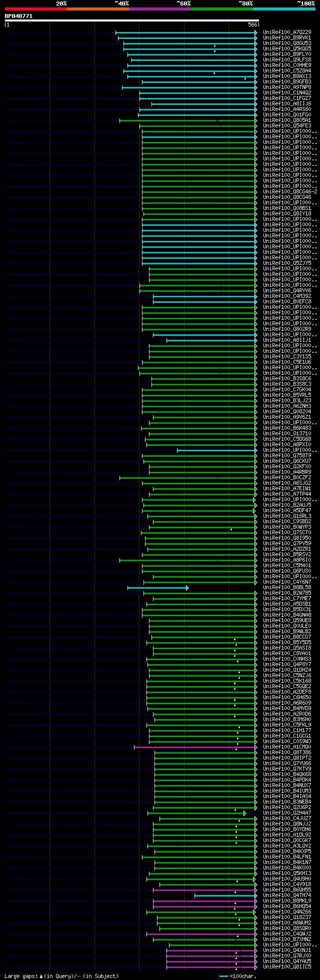Select the UniRef100_Q802R9 label
This screenshot has width=320, height=980.
287,329
